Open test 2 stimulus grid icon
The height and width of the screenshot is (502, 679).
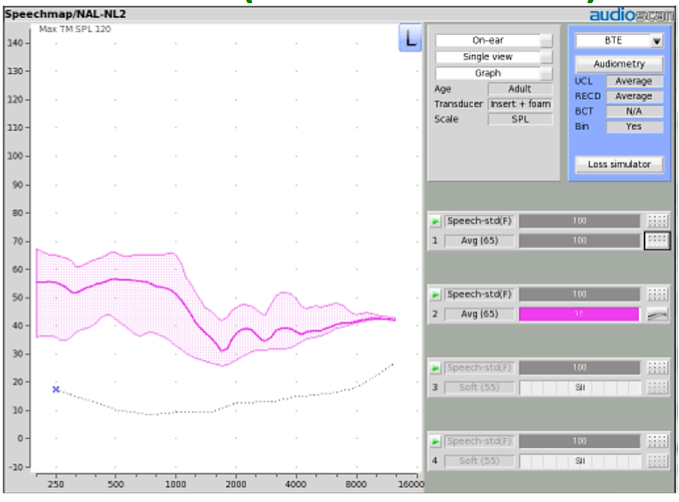(656, 295)
